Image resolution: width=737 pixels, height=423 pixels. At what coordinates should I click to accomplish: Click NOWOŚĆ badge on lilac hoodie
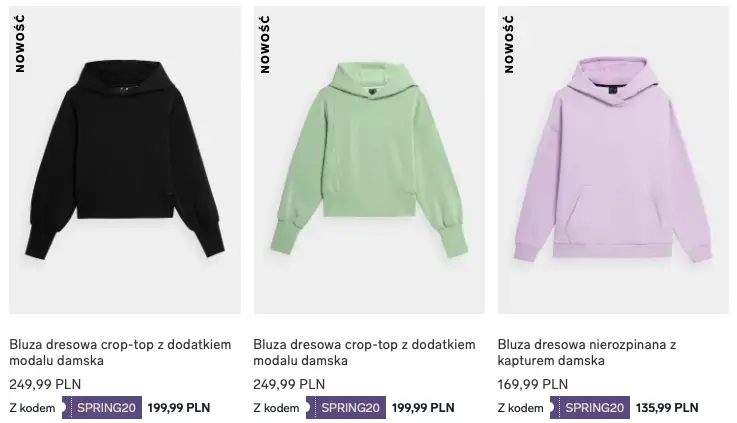click(x=509, y=44)
